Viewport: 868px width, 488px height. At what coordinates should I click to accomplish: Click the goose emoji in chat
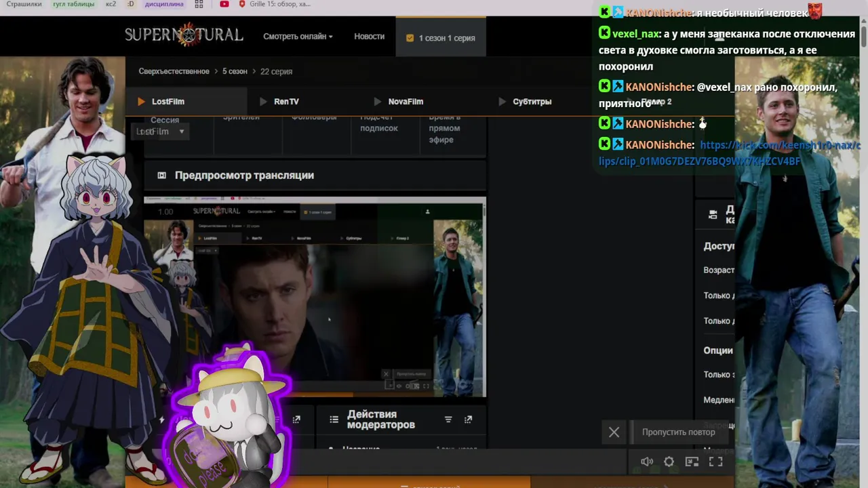703,124
